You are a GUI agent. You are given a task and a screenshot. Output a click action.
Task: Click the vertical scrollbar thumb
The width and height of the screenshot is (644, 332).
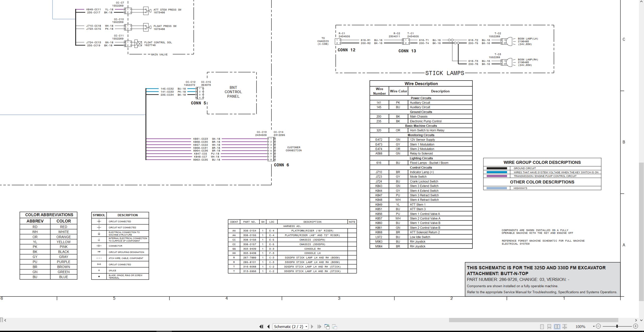click(x=641, y=232)
